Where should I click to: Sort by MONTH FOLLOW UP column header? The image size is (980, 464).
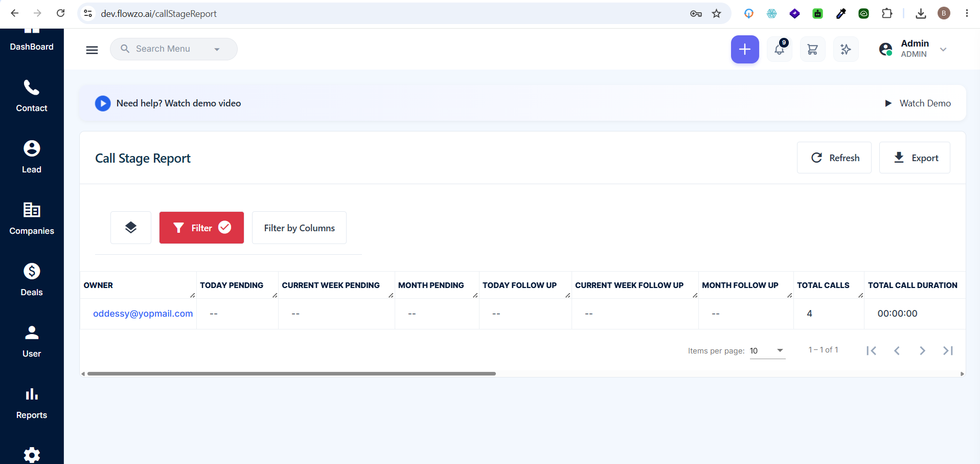pyautogui.click(x=740, y=285)
